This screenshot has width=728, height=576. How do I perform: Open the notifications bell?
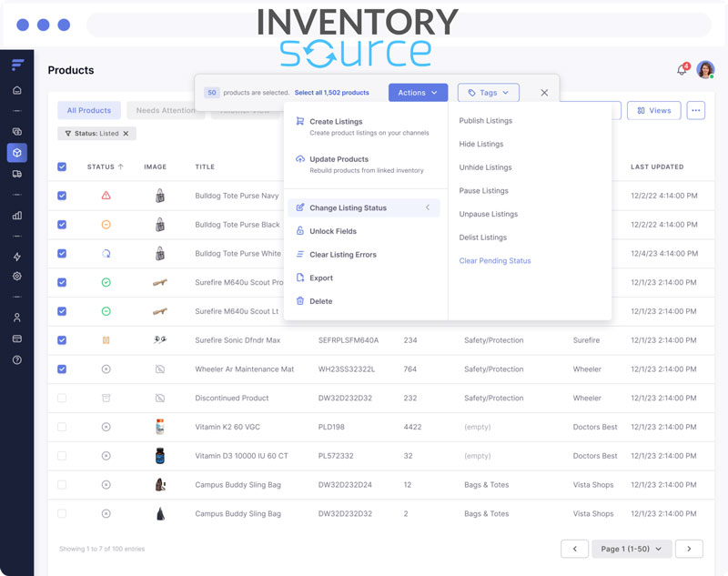click(682, 70)
